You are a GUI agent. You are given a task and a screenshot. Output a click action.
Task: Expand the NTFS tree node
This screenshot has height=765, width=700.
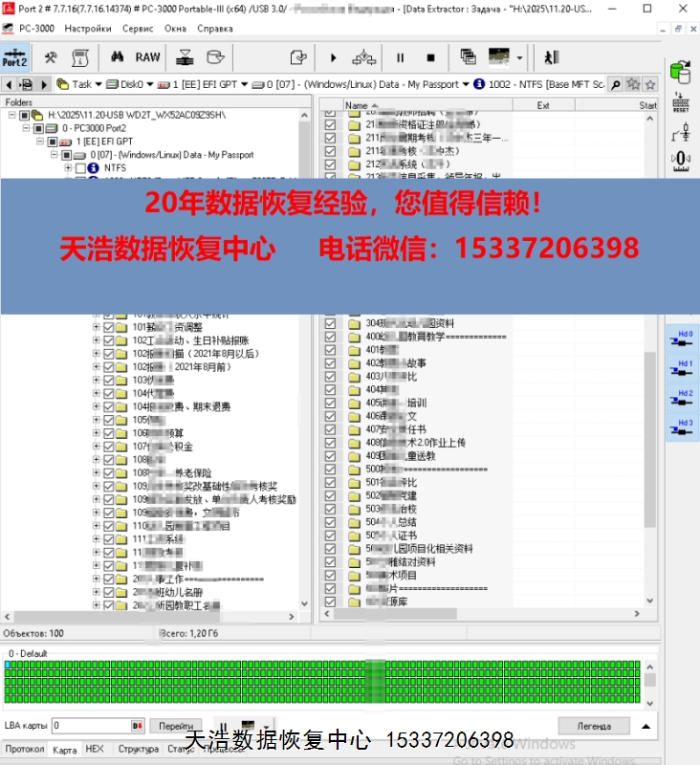[68, 167]
